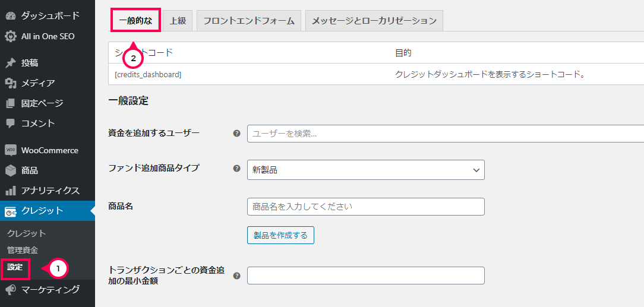
Task: Click the クレジットダッシュボードを表示するショートコード description
Action: (490, 74)
